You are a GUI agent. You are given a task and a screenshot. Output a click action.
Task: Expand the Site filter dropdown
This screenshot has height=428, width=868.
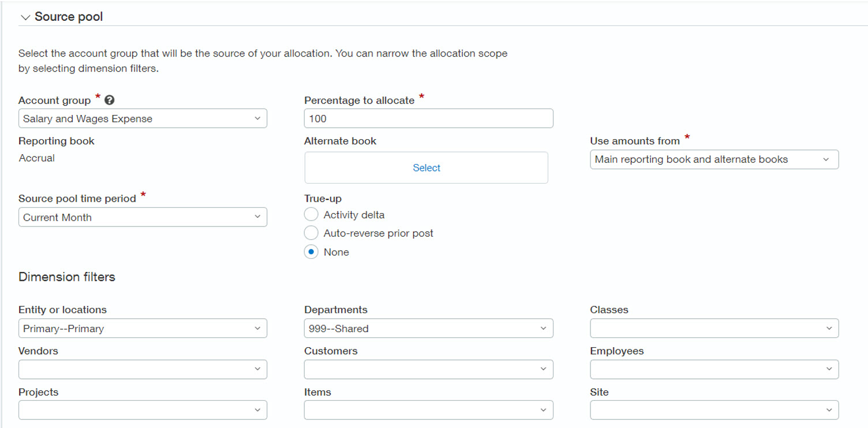[714, 410]
